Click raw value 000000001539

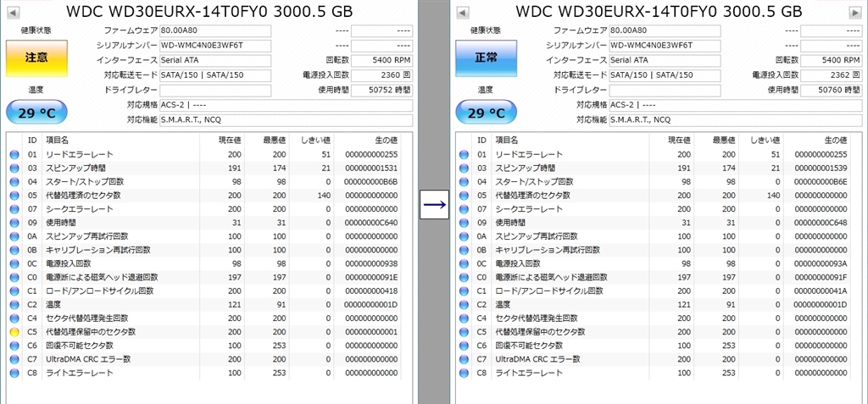click(x=821, y=169)
